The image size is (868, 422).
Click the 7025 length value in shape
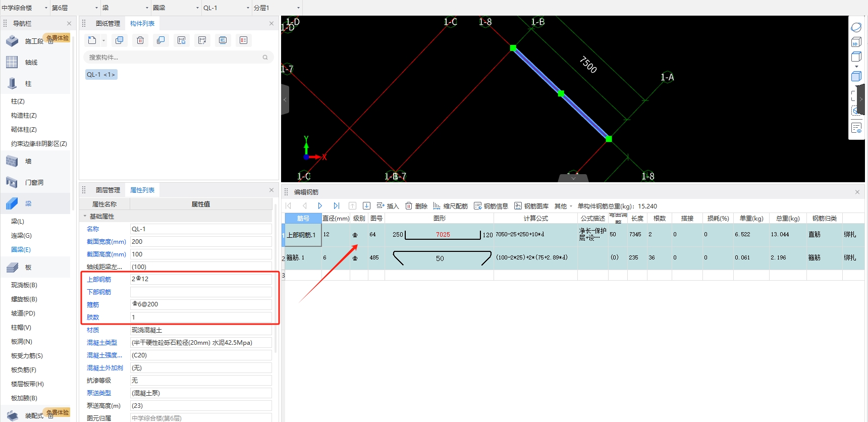pos(443,235)
